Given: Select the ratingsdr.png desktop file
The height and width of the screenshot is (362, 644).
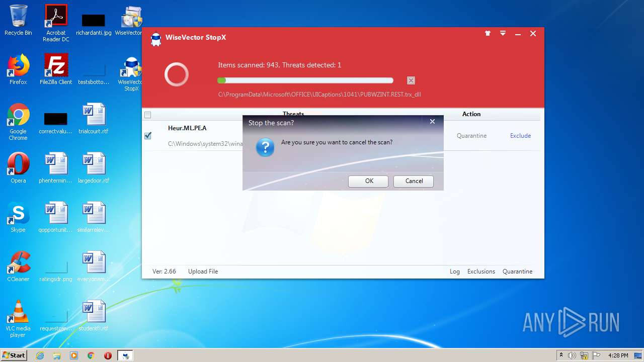Looking at the screenshot, I should coord(56,270).
